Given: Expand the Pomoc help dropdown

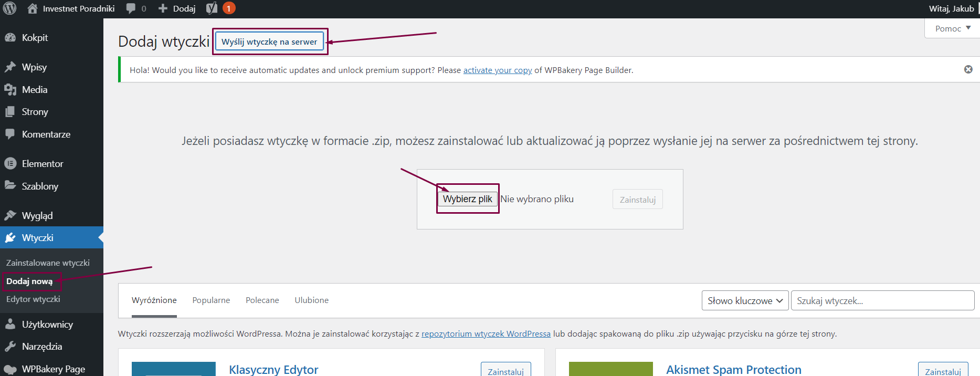Looking at the screenshot, I should [x=953, y=28].
